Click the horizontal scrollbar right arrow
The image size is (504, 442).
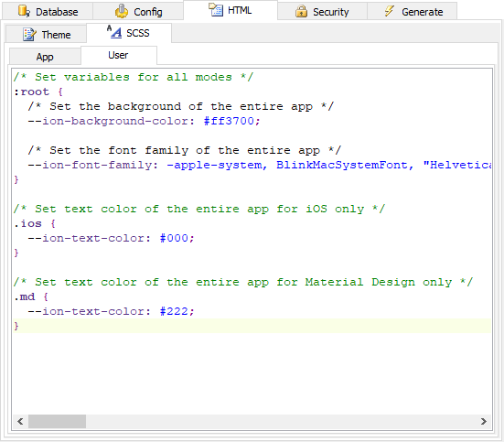coord(484,422)
